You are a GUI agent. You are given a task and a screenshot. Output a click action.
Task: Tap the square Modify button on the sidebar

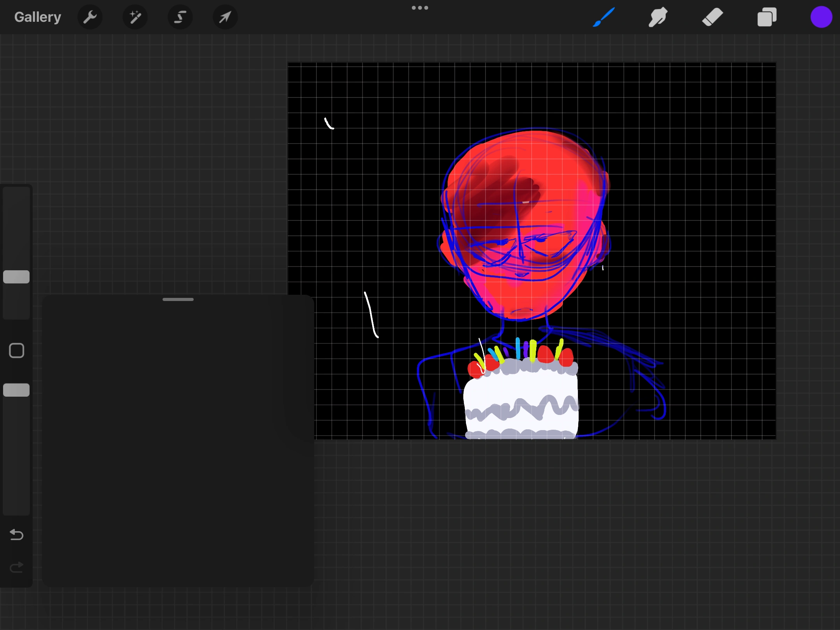pos(16,350)
